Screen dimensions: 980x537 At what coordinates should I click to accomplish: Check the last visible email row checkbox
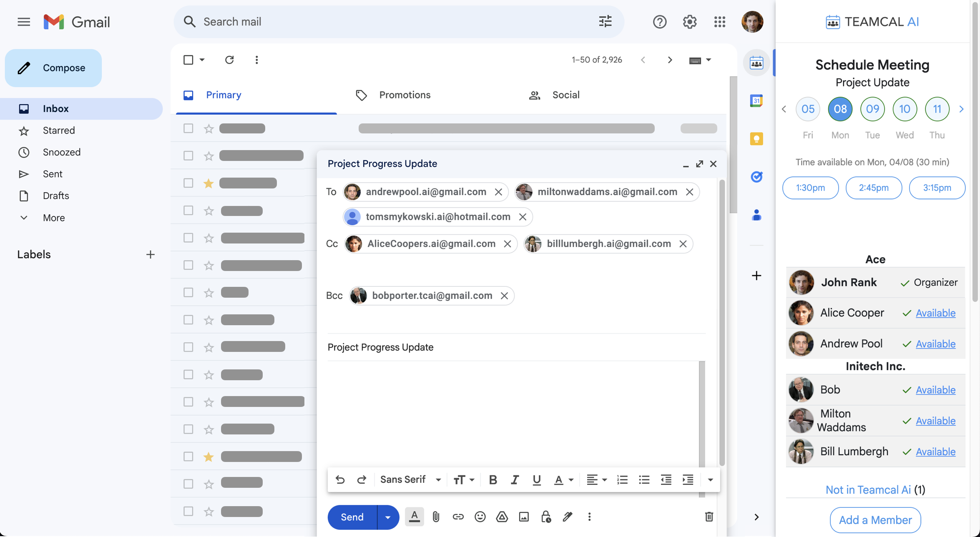[188, 511]
